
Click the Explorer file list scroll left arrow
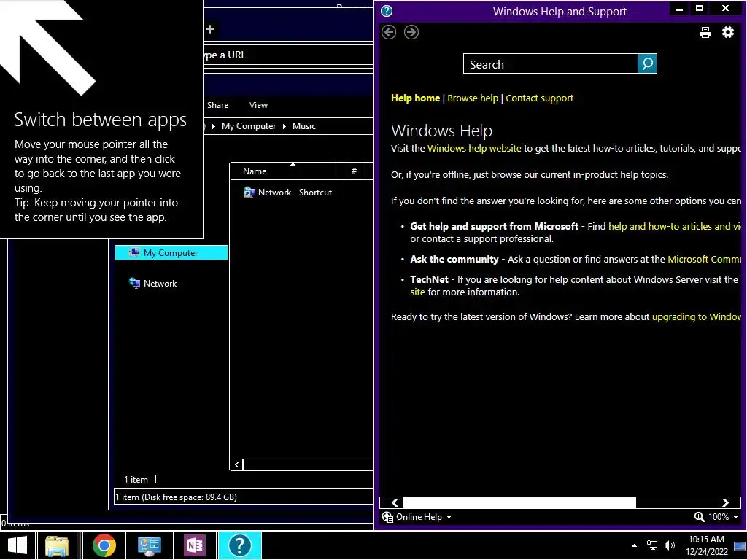point(237,464)
